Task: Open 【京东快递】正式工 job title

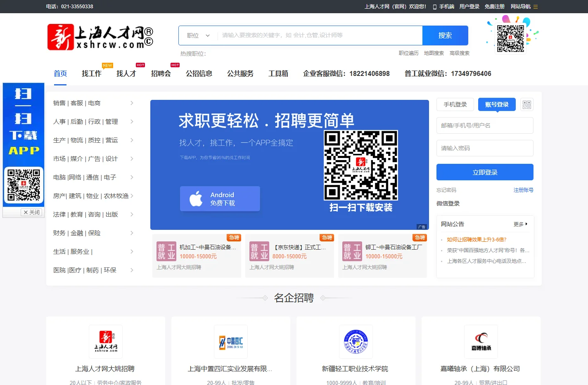Action: coord(299,247)
